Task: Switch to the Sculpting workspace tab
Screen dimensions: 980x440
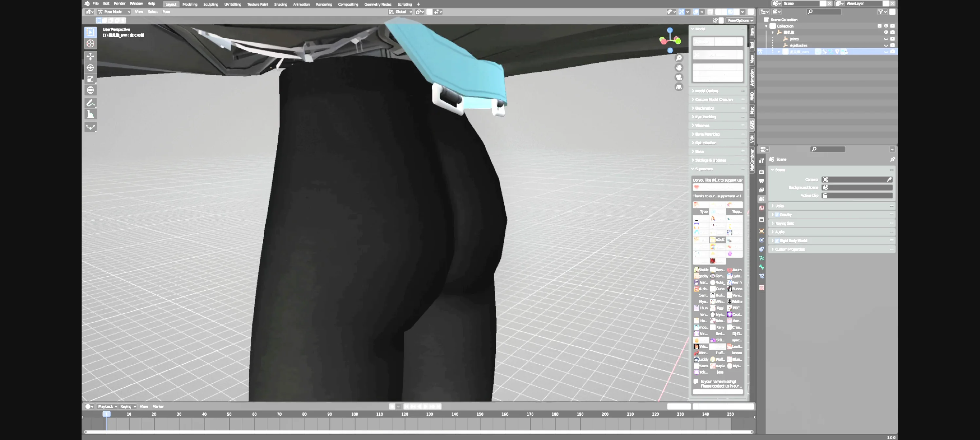Action: pos(210,4)
